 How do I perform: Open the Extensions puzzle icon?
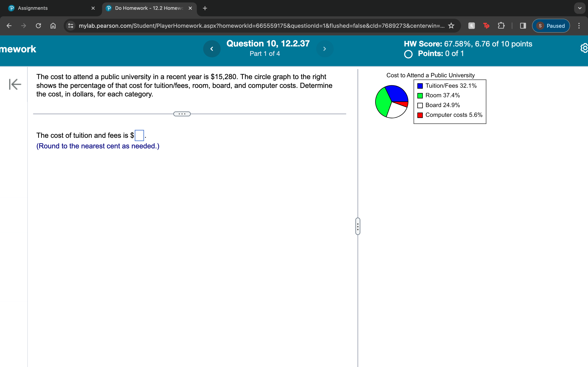(501, 26)
